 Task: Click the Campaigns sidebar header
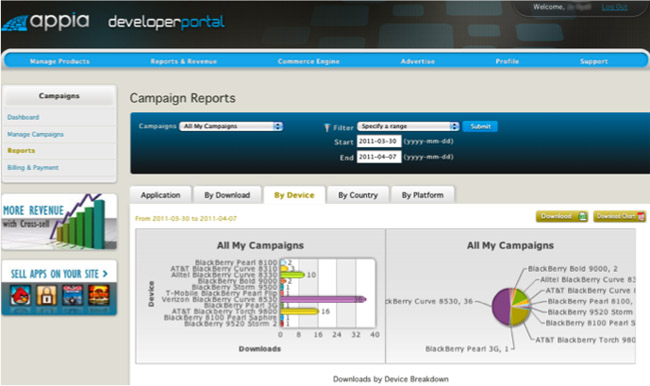point(59,96)
